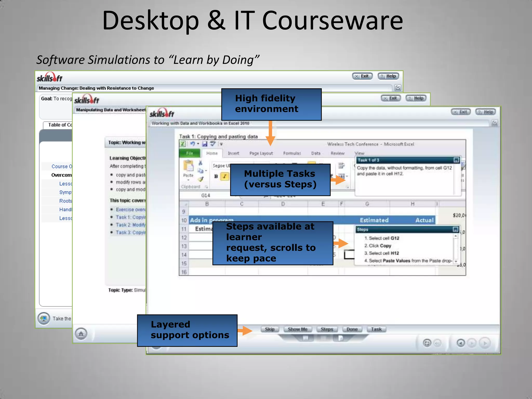
Task: Open the Symptoms link in contents list
Action: click(66, 192)
